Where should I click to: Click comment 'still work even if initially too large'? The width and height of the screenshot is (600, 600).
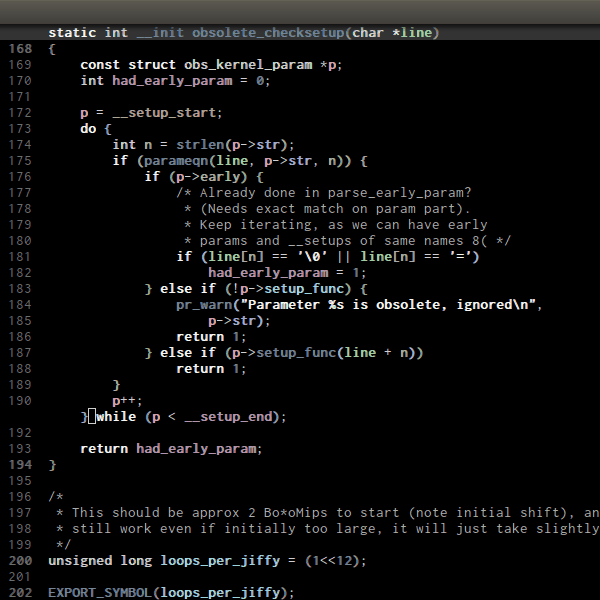(x=227, y=529)
